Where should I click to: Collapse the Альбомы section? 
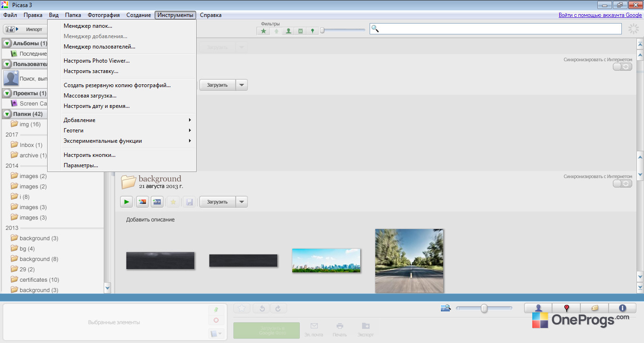(x=8, y=43)
